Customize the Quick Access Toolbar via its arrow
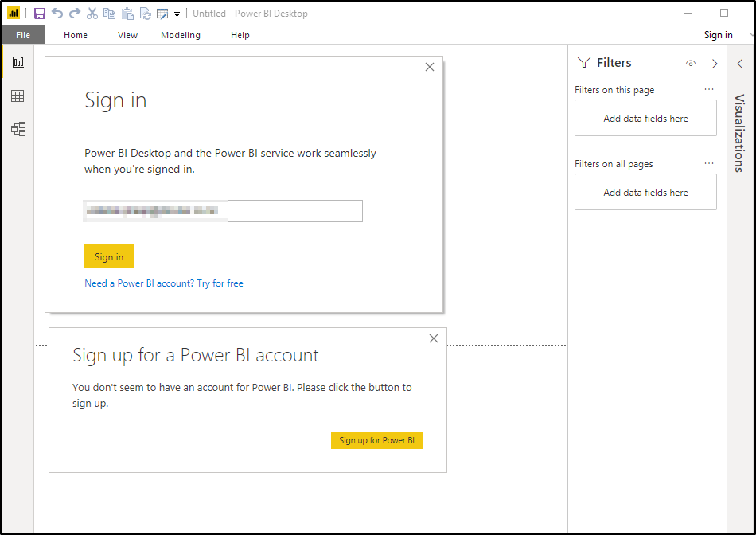The height and width of the screenshot is (535, 756). point(176,14)
